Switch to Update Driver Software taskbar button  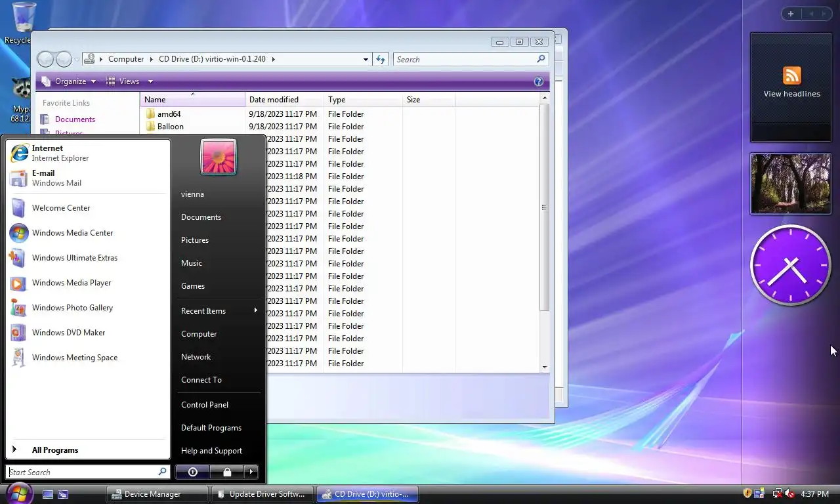click(x=262, y=494)
